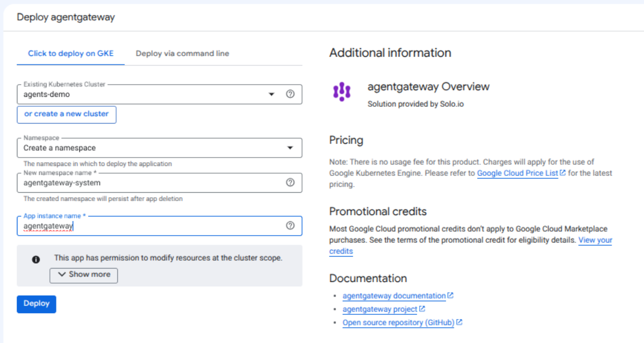Click the info icon beside cluster permission notice
The width and height of the screenshot is (644, 343).
tap(36, 260)
